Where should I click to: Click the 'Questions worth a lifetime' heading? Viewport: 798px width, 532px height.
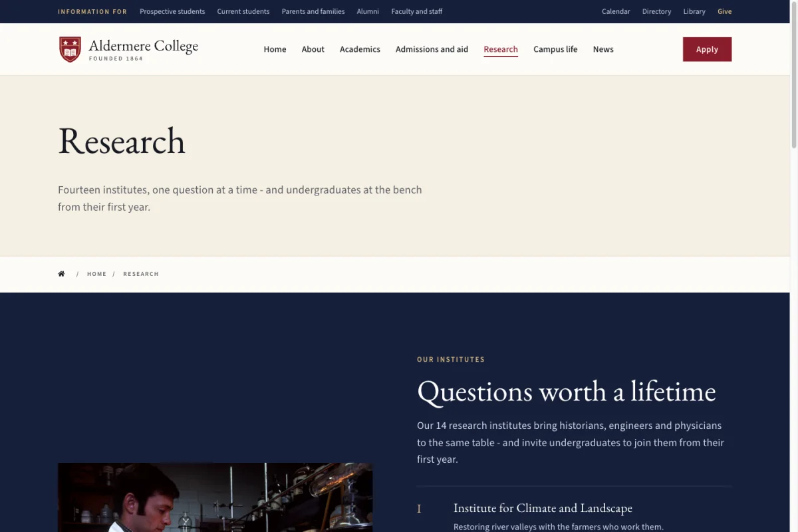567,391
